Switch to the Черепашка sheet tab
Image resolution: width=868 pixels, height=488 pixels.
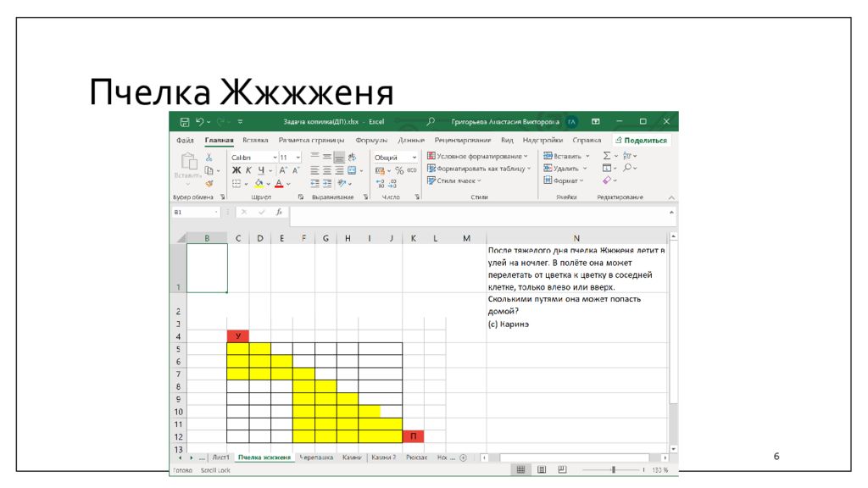click(x=316, y=457)
